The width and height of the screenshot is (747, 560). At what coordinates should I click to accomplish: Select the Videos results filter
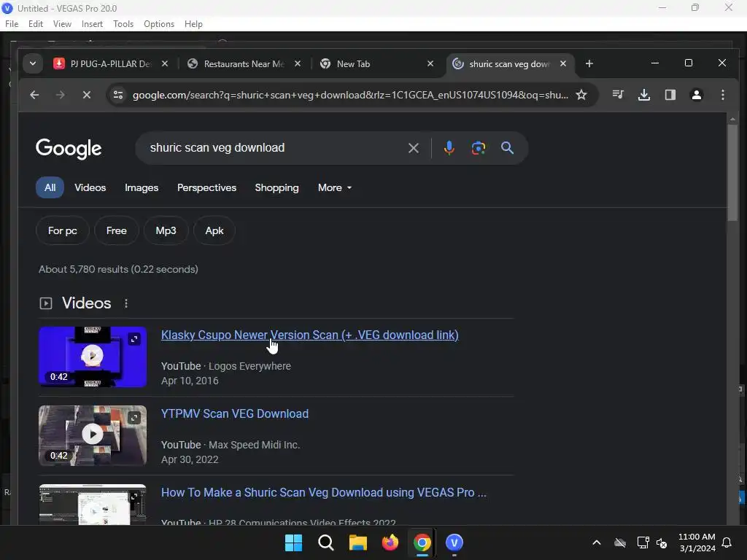tap(90, 187)
